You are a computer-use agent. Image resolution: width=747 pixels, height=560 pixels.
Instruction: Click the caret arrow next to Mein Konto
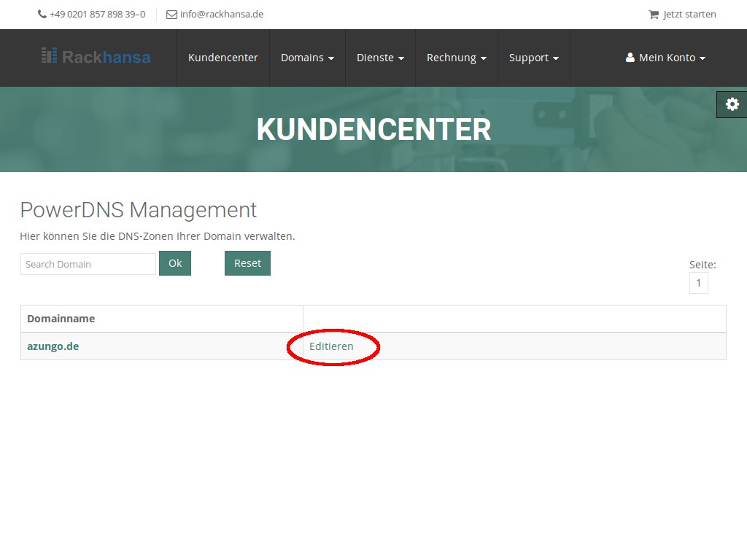(x=703, y=58)
